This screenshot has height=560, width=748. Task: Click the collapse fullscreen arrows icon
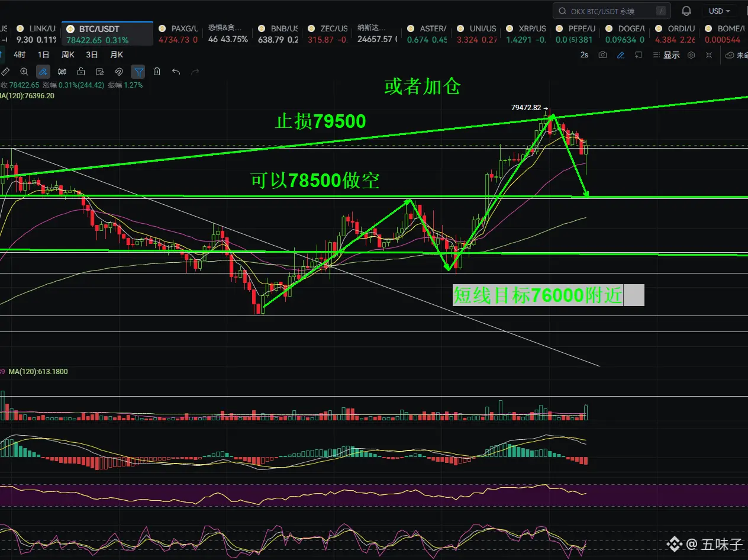point(709,54)
